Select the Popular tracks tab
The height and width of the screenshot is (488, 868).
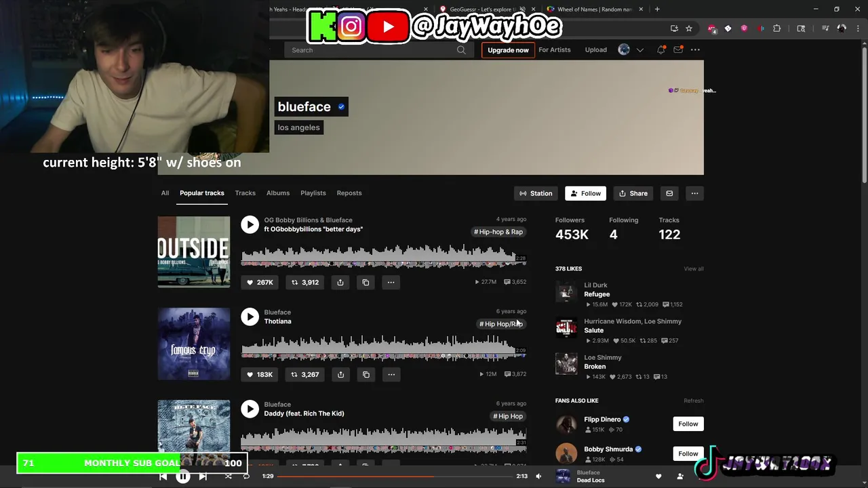(202, 193)
